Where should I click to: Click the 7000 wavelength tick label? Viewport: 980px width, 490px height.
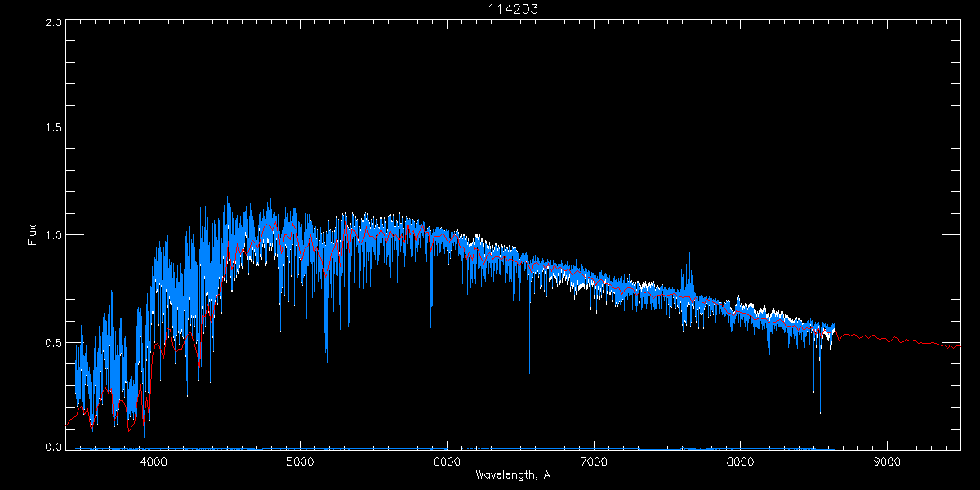click(x=594, y=461)
